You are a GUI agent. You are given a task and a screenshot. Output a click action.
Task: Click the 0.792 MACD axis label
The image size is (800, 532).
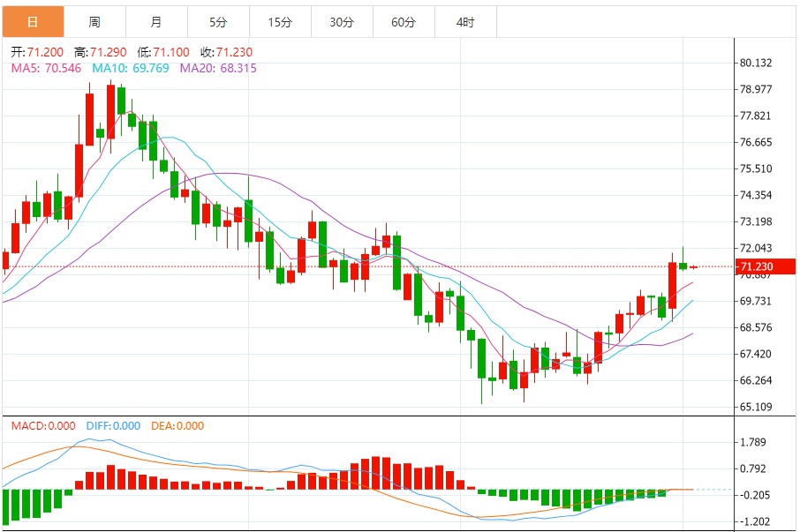pyautogui.click(x=753, y=468)
